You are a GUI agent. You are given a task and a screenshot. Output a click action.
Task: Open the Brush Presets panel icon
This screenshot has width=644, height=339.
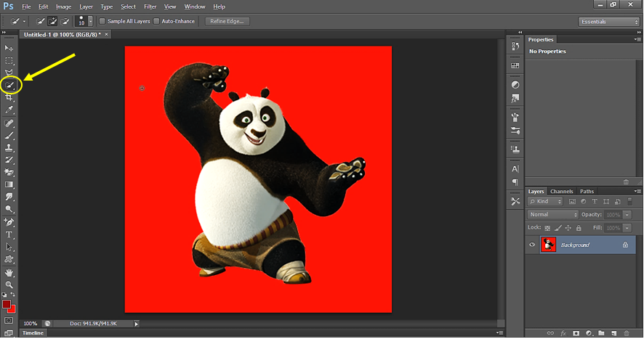515,131
